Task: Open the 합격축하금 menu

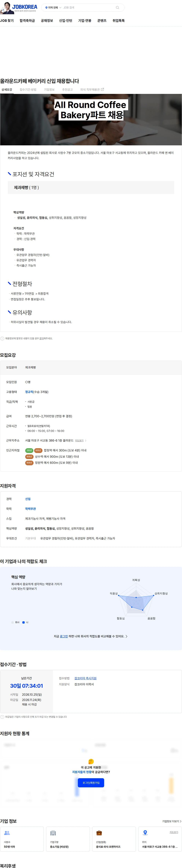Action: pyautogui.click(x=27, y=20)
